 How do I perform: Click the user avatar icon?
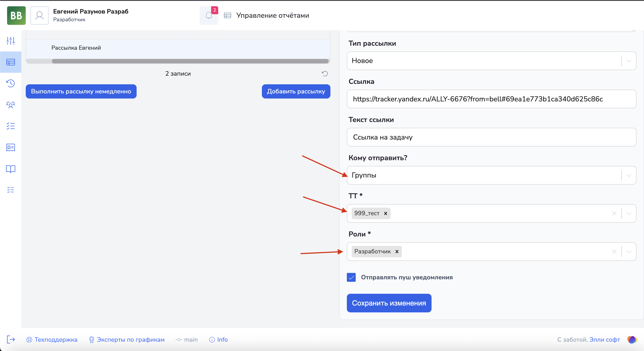[39, 16]
